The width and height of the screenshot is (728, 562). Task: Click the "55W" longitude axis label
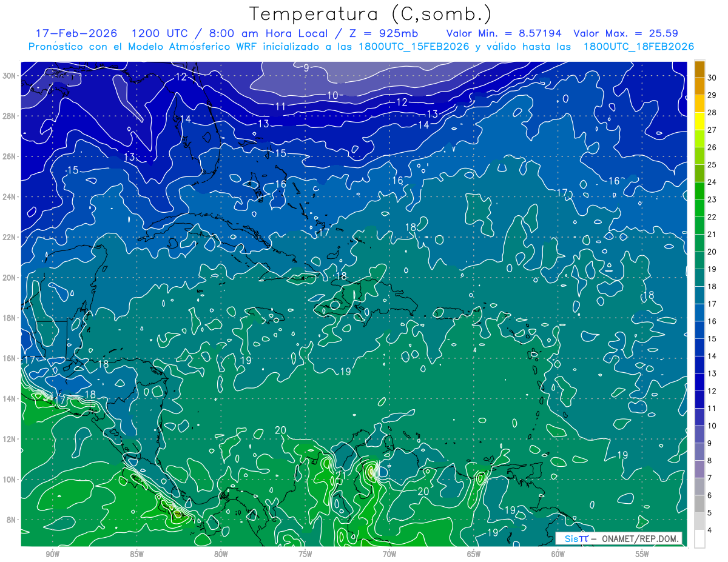[x=642, y=554]
